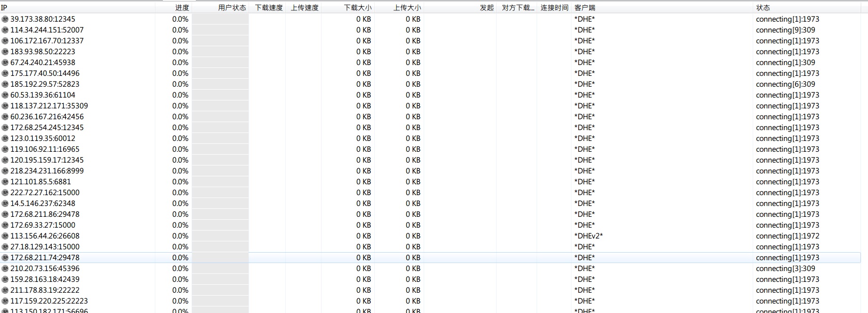Select the connecting[9]:309 status row
The width and height of the screenshot is (868, 313).
point(785,30)
